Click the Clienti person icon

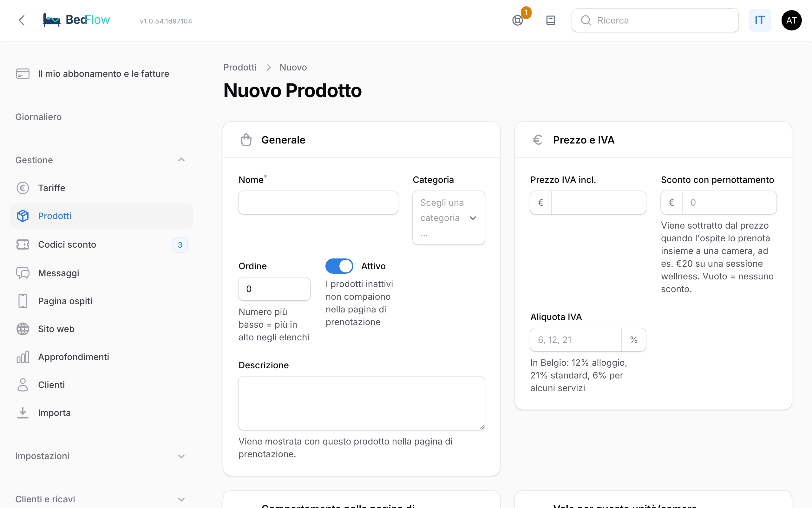[x=23, y=385]
